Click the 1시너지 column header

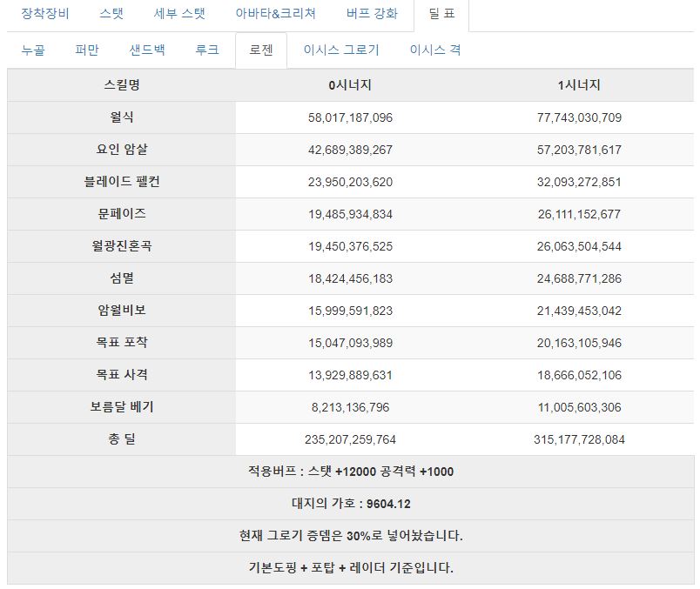pyautogui.click(x=579, y=84)
